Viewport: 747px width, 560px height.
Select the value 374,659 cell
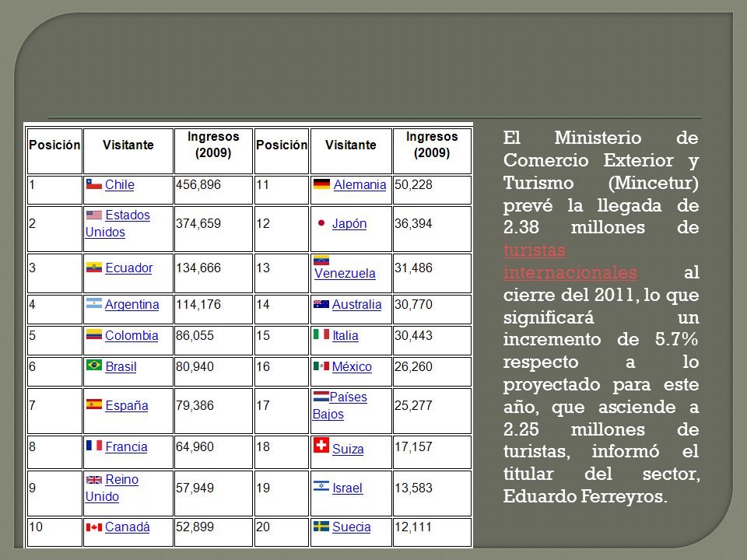213,229
